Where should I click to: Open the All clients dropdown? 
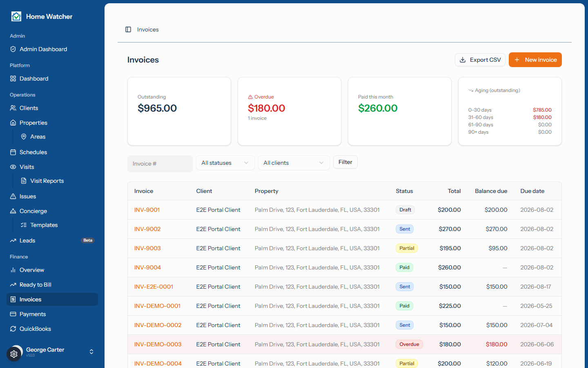[x=294, y=163]
